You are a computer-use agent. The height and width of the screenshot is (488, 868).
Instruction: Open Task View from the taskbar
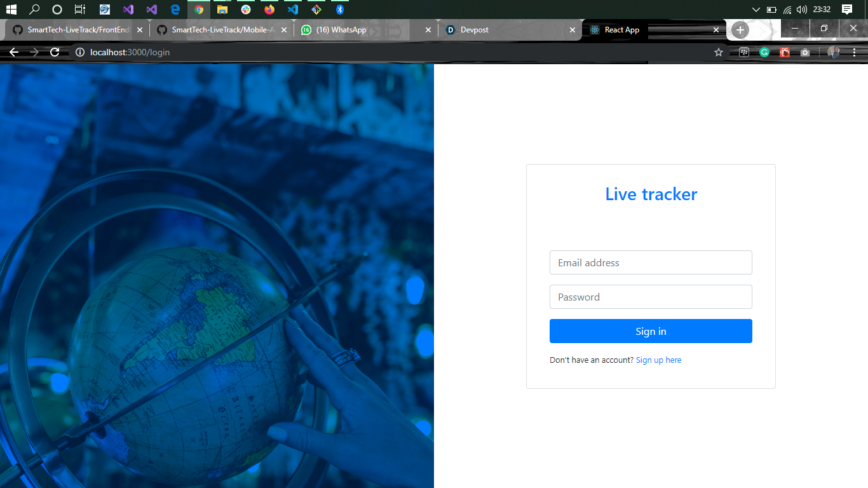tap(79, 10)
